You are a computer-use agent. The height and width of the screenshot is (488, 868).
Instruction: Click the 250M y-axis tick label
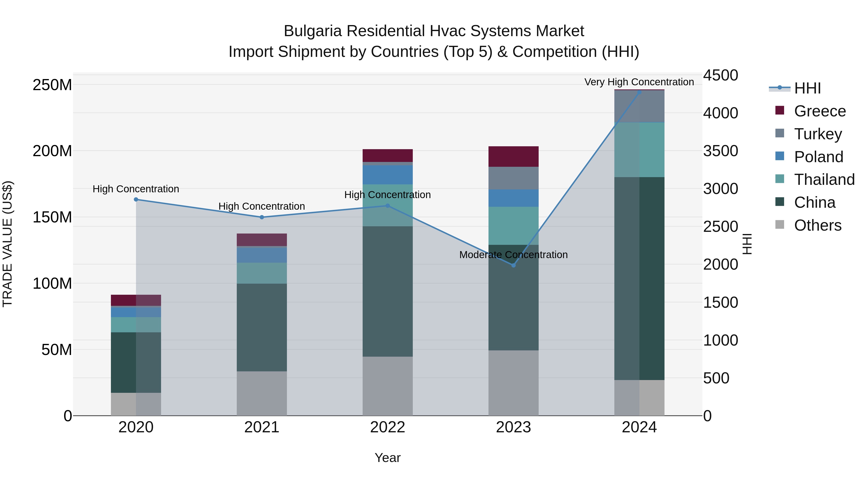click(52, 85)
